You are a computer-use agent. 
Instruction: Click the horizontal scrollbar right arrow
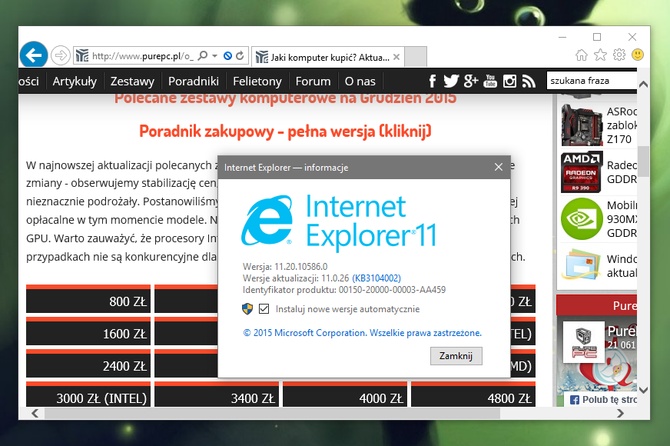pyautogui.click(x=620, y=413)
